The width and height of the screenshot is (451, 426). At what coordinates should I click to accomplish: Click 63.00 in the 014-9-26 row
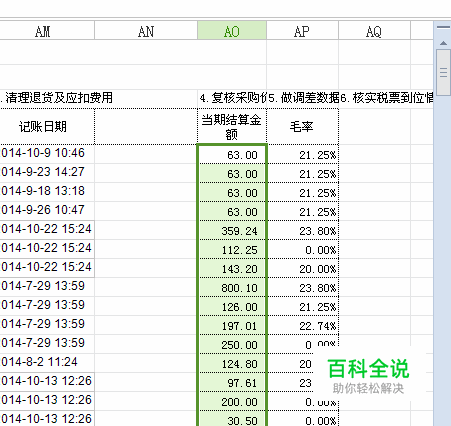pos(232,211)
